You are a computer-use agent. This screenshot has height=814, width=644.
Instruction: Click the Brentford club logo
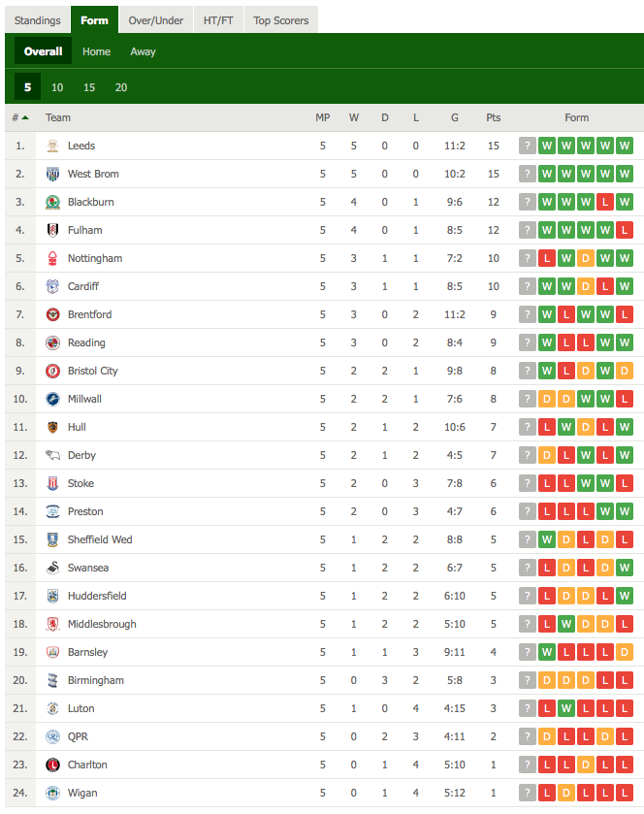[x=52, y=314]
